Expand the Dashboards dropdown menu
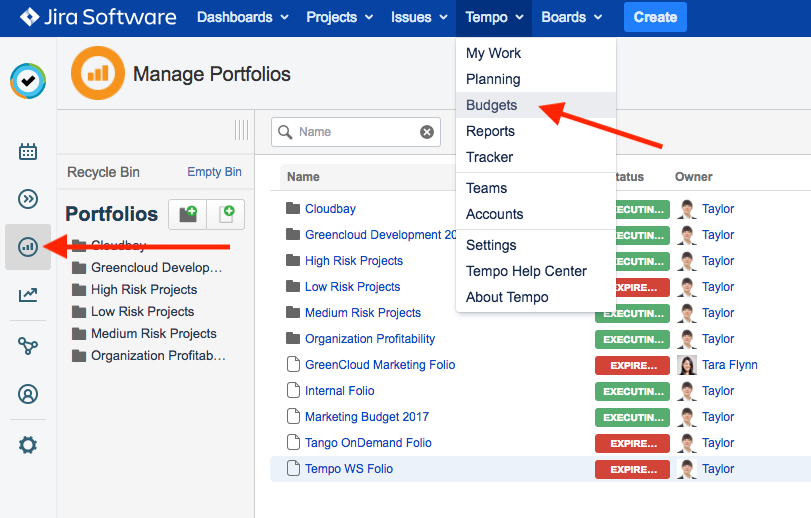 click(x=243, y=17)
